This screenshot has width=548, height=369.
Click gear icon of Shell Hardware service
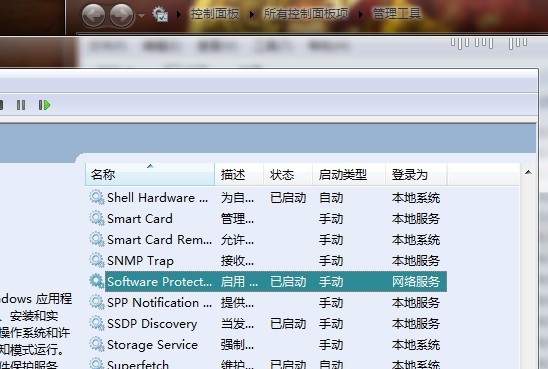pyautogui.click(x=96, y=197)
